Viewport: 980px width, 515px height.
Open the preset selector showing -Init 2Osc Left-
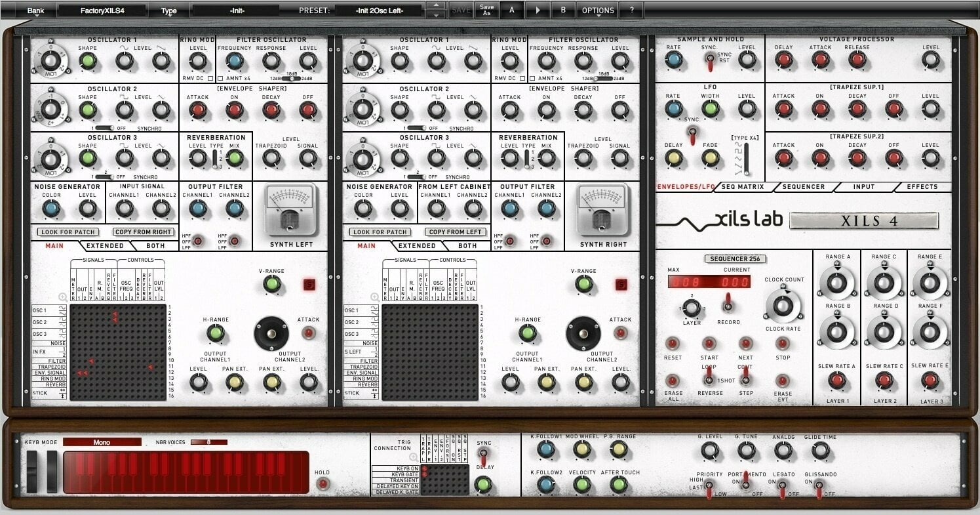click(381, 9)
